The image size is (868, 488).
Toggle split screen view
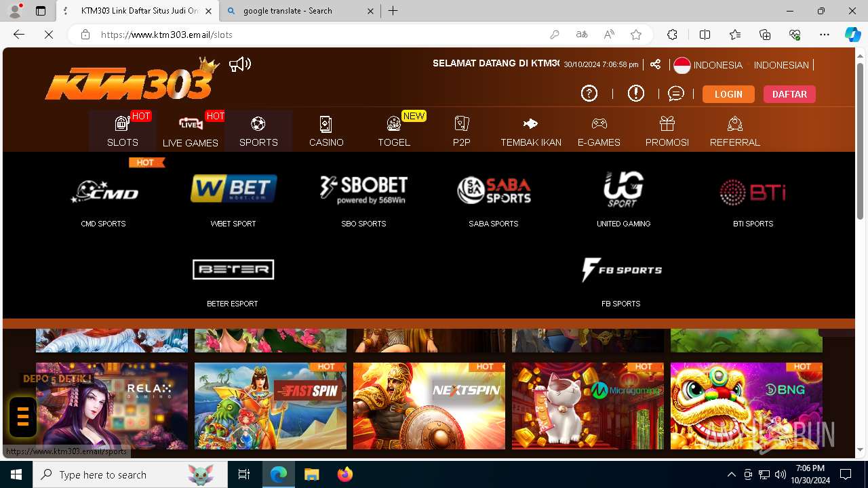pos(705,35)
